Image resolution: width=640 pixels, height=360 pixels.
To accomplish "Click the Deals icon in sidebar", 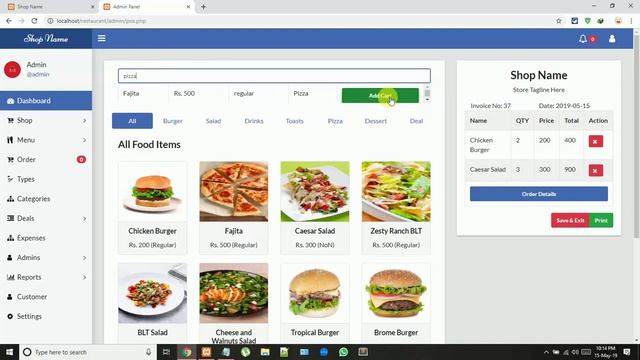I will [11, 218].
